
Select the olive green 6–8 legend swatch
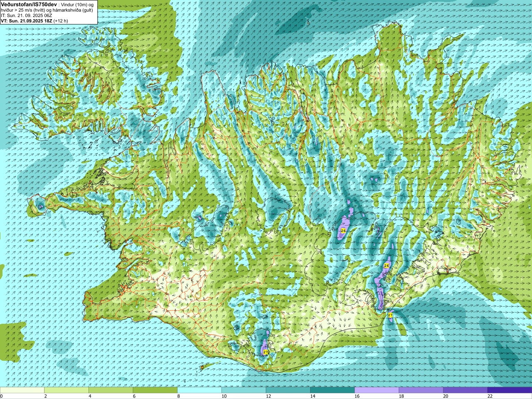click(155, 390)
